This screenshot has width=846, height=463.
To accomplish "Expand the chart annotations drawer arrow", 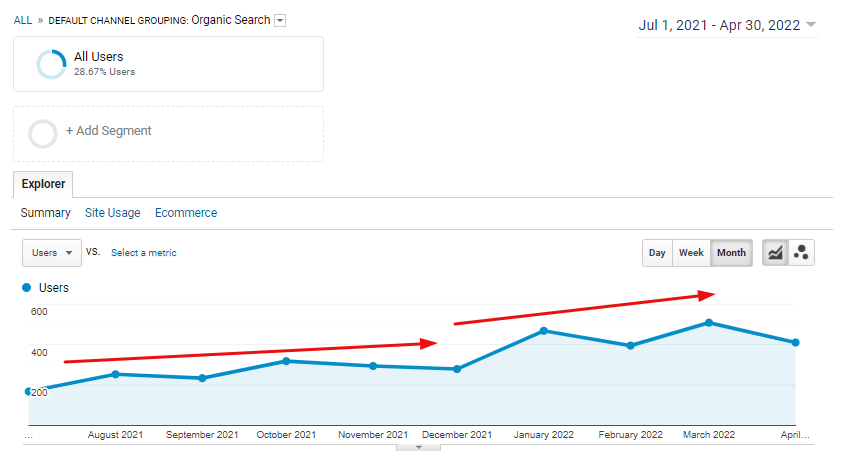I will pyautogui.click(x=419, y=447).
